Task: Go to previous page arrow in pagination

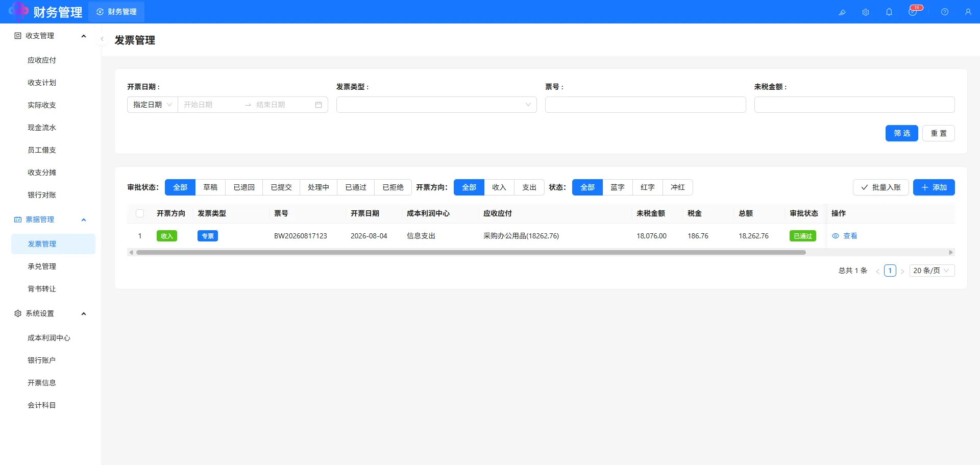Action: pos(878,271)
